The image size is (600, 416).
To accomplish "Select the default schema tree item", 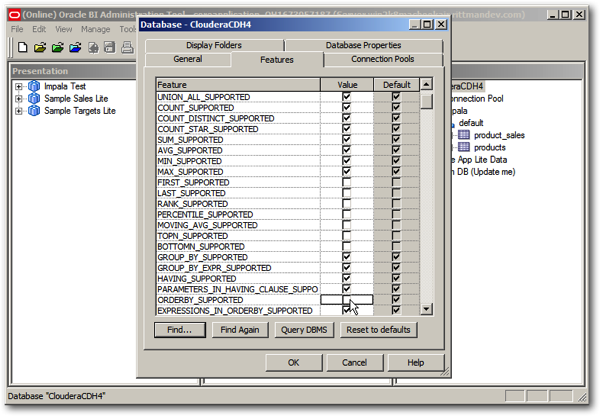I will coord(471,123).
